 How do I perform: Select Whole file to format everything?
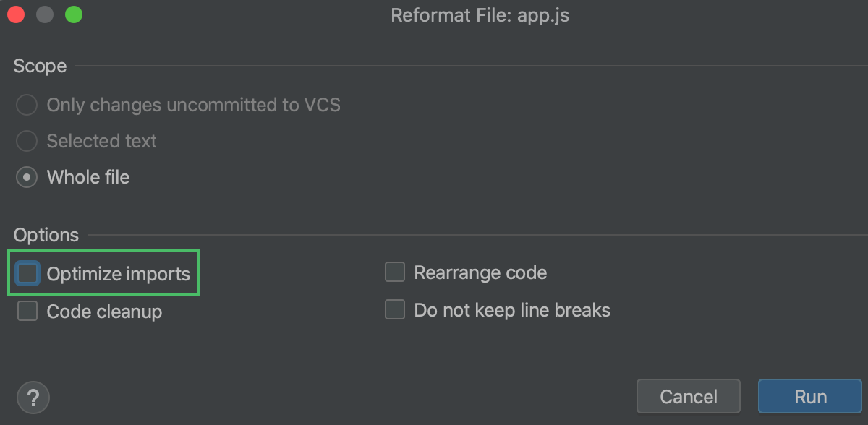tap(26, 177)
